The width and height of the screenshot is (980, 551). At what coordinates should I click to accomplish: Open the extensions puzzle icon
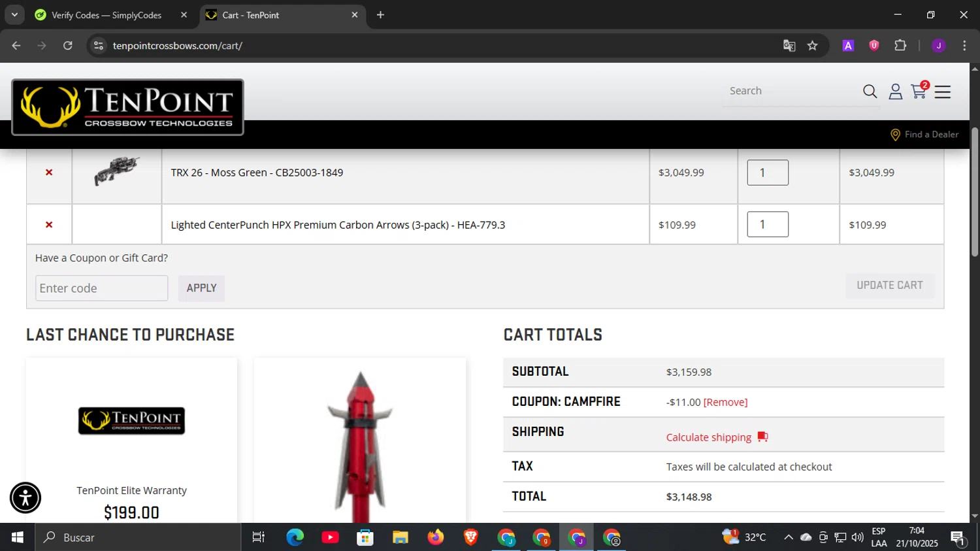(x=900, y=46)
